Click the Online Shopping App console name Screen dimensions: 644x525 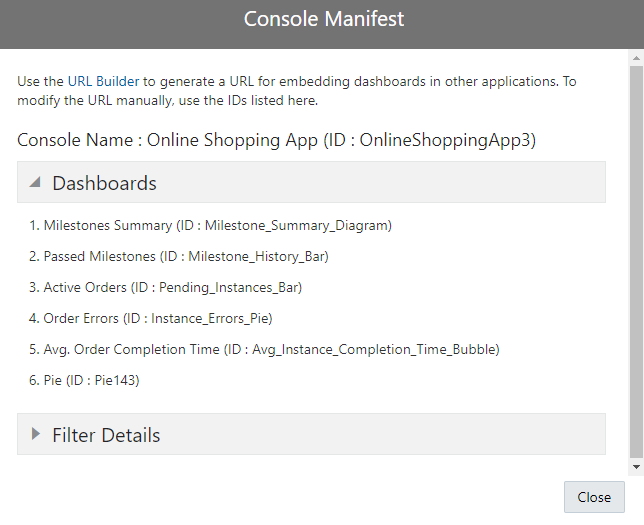(x=231, y=140)
